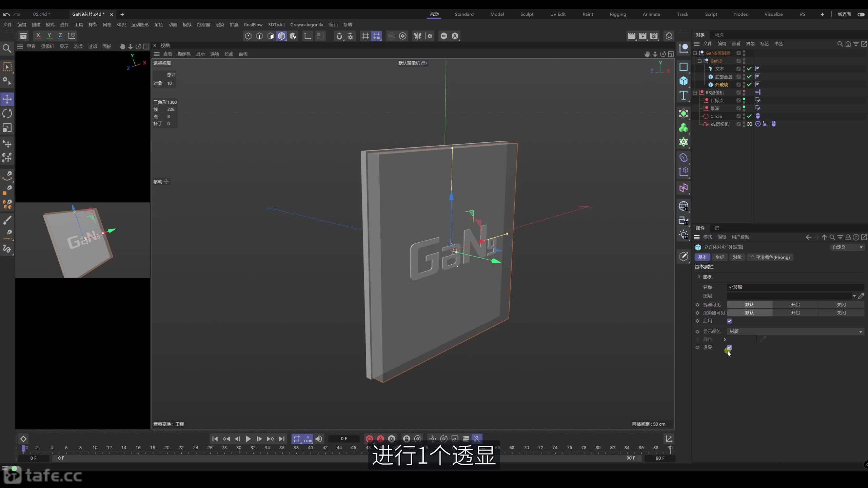The height and width of the screenshot is (488, 868).
Task: Go to start of timeline
Action: pyautogui.click(x=215, y=439)
